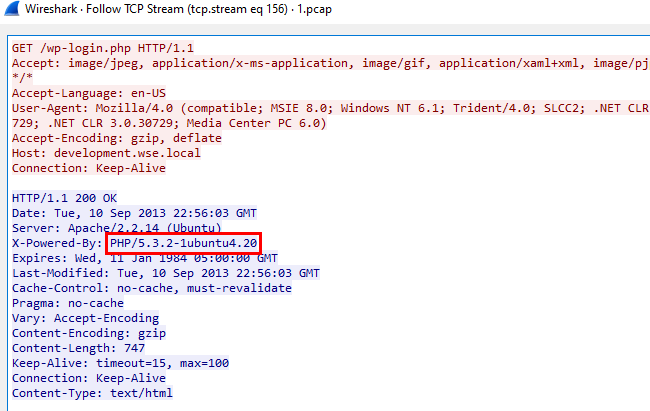Click the response Connection: Keep-Alive line
Viewport: 650px width, 411px height.
[x=89, y=378]
